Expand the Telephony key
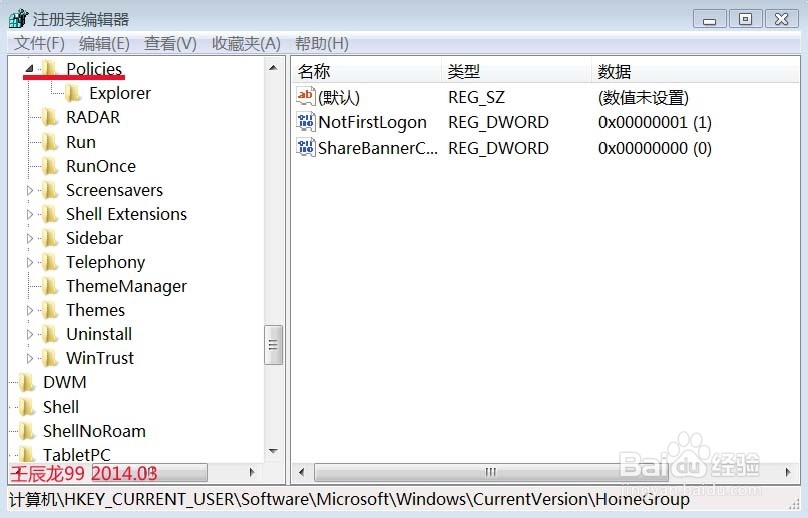Viewport: 808px width, 518px height. [29, 262]
